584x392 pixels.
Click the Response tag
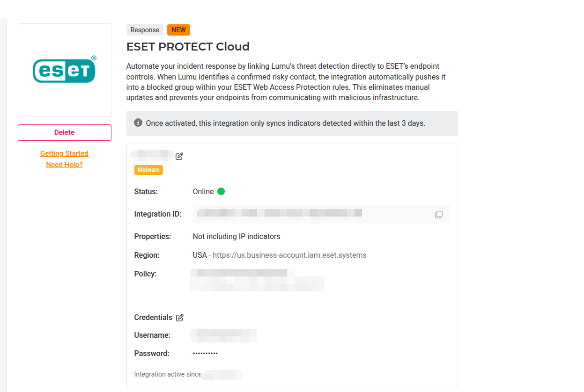click(145, 30)
